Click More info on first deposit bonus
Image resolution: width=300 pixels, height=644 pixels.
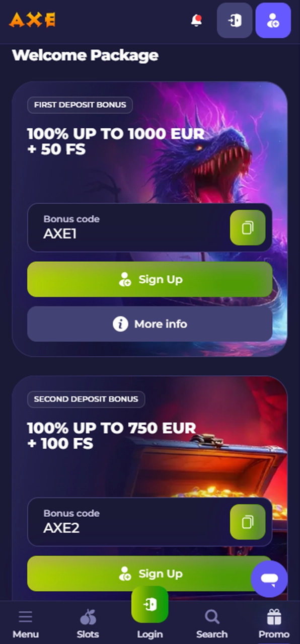coord(150,324)
